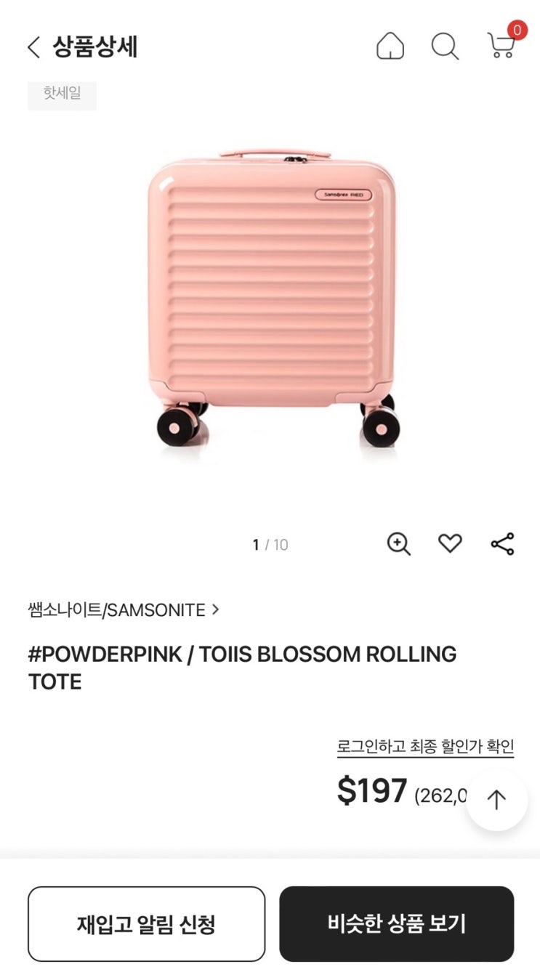Tap the 1 / 10 image counter

click(270, 545)
